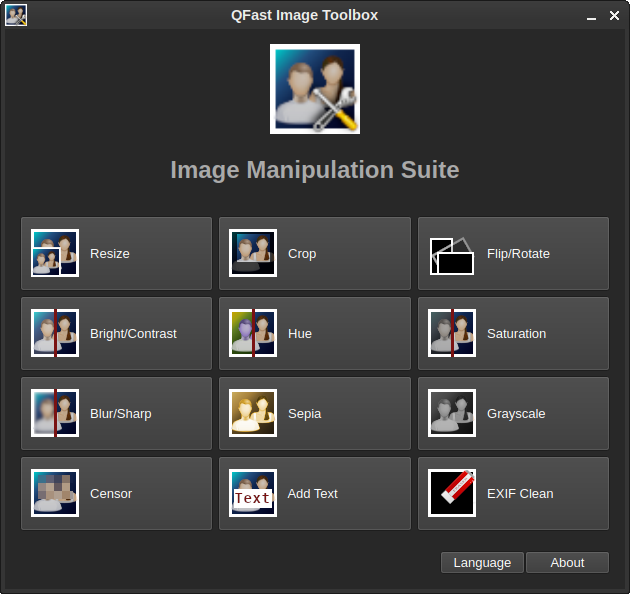Click the Sepia label text
Viewport: 630px width, 594px height.
(304, 414)
